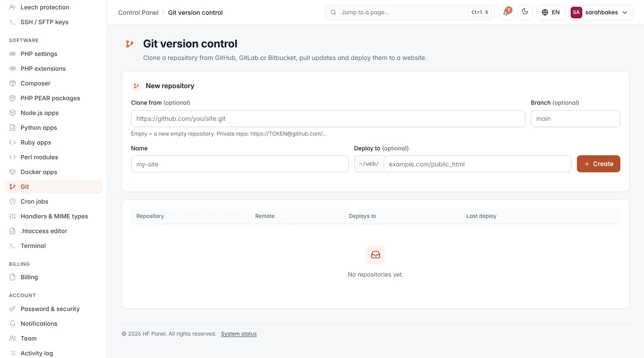Go to Control Panel breadcrumb

pyautogui.click(x=138, y=13)
